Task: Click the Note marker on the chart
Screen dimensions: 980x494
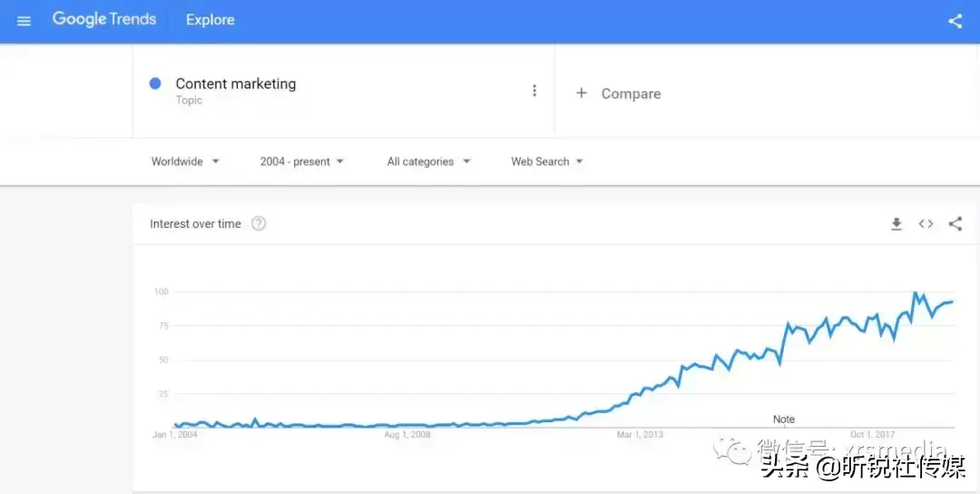Action: [784, 419]
